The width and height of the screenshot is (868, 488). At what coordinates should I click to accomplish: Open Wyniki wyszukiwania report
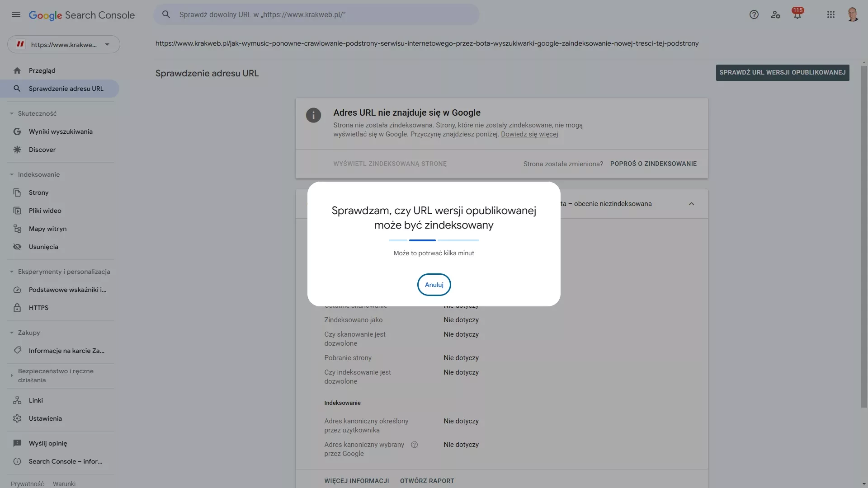(60, 131)
